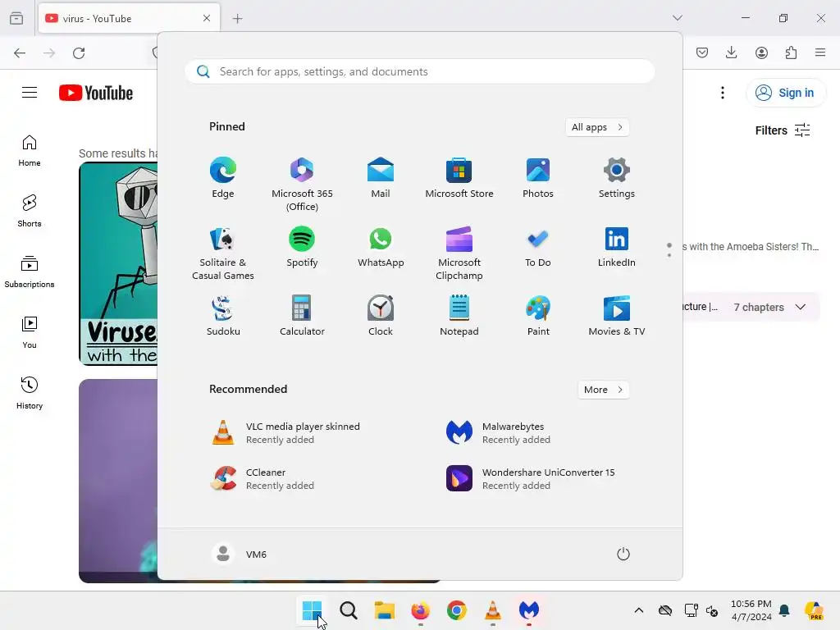The width and height of the screenshot is (840, 630).
Task: Open YouTube Shorts in sidebar
Action: pos(30,211)
